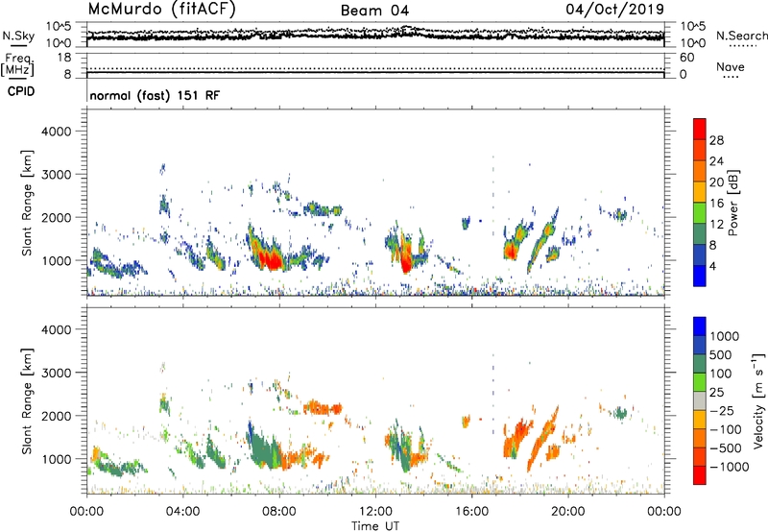Click the 4000 tick on power panel axis
This screenshot has width=768, height=532.
tap(57, 132)
